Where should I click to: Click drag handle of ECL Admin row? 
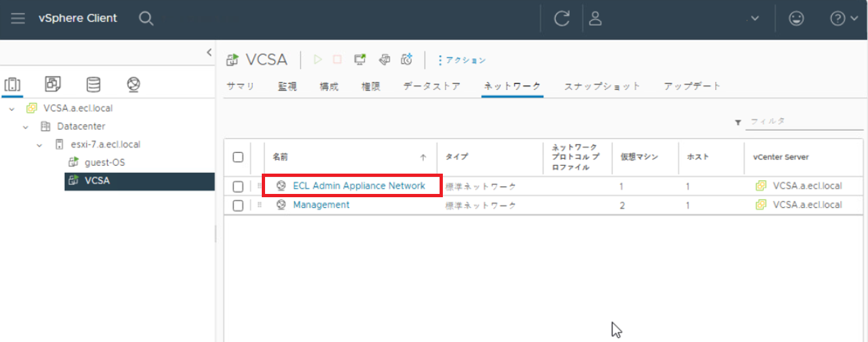pyautogui.click(x=259, y=186)
